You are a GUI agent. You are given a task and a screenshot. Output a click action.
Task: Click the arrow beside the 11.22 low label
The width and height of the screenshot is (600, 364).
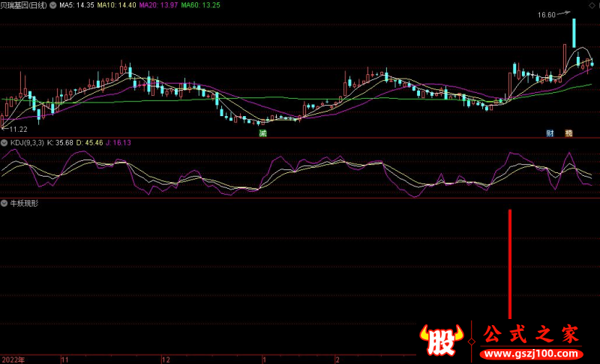4,129
